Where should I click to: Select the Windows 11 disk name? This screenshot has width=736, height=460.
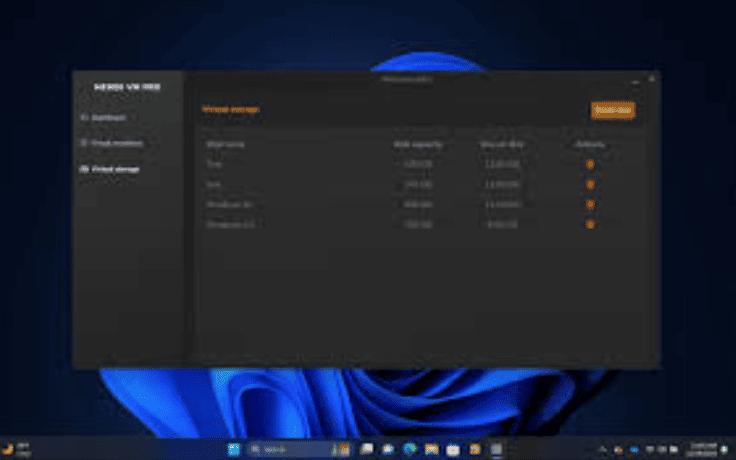coord(230,224)
